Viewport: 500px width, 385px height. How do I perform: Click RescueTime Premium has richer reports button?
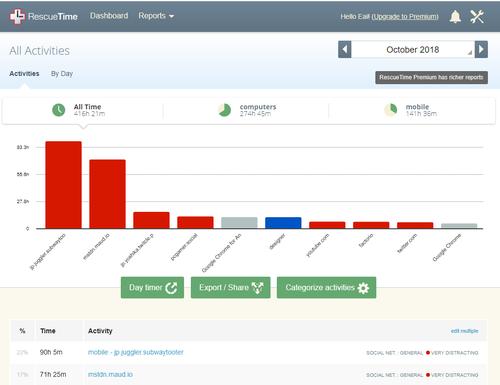[x=431, y=77]
